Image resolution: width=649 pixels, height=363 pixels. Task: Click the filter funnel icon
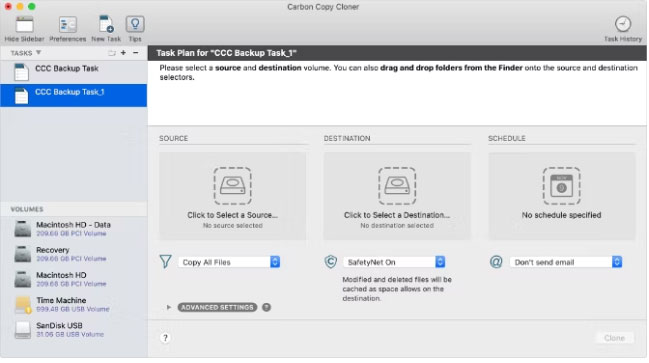click(x=166, y=262)
